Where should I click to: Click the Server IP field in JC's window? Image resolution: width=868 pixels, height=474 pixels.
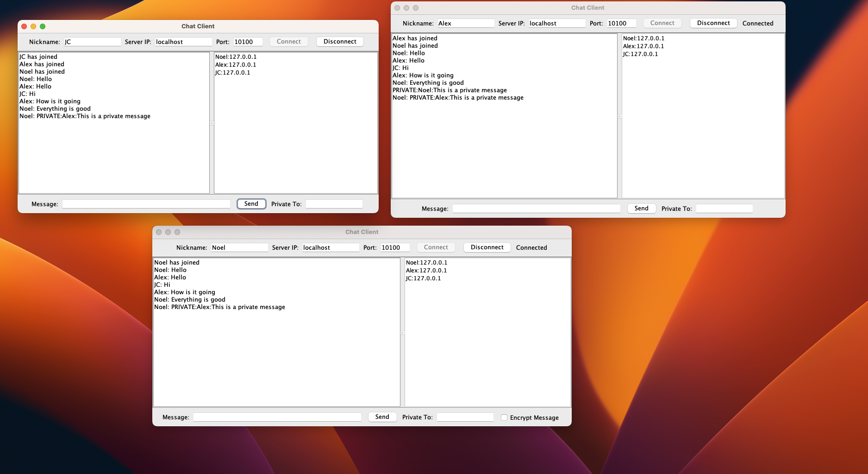[x=183, y=42]
